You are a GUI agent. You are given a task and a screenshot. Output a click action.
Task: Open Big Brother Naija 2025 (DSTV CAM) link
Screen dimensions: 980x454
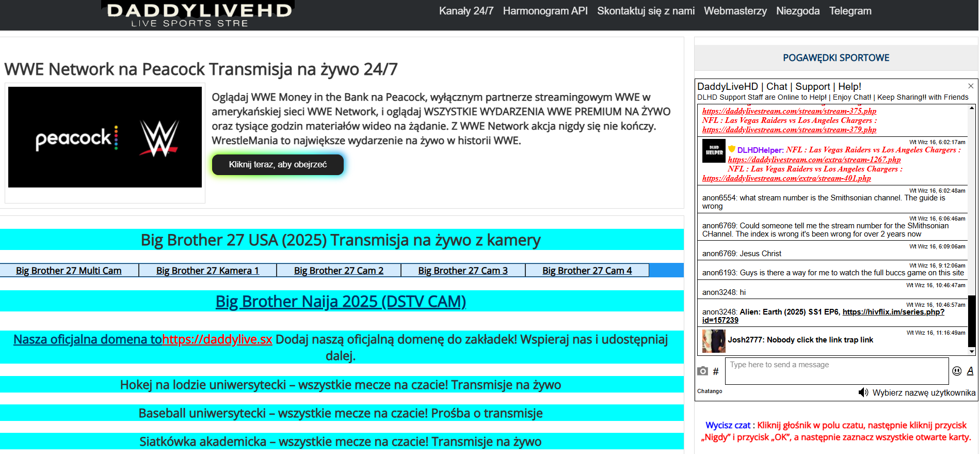click(341, 302)
